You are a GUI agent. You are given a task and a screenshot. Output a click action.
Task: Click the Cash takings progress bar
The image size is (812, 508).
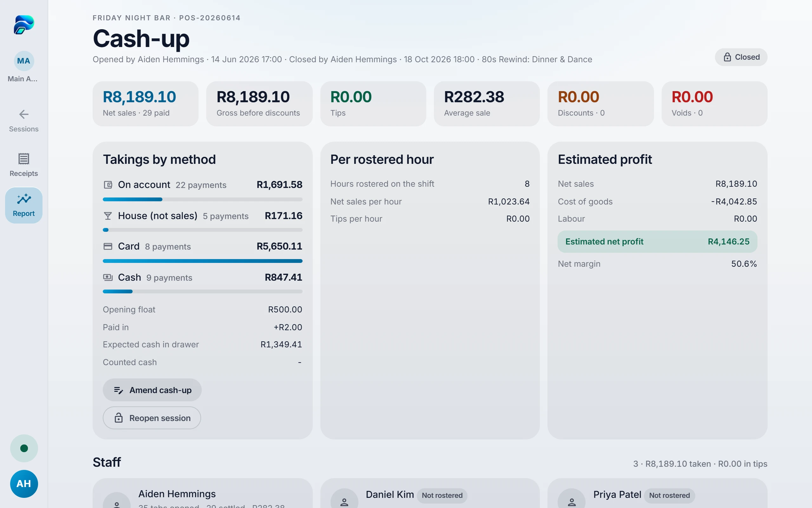pos(202,292)
